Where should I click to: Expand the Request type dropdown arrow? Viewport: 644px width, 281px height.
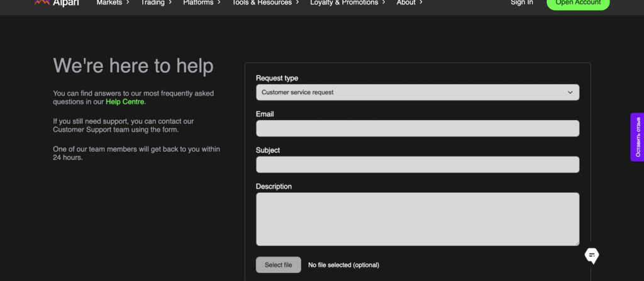pos(570,92)
